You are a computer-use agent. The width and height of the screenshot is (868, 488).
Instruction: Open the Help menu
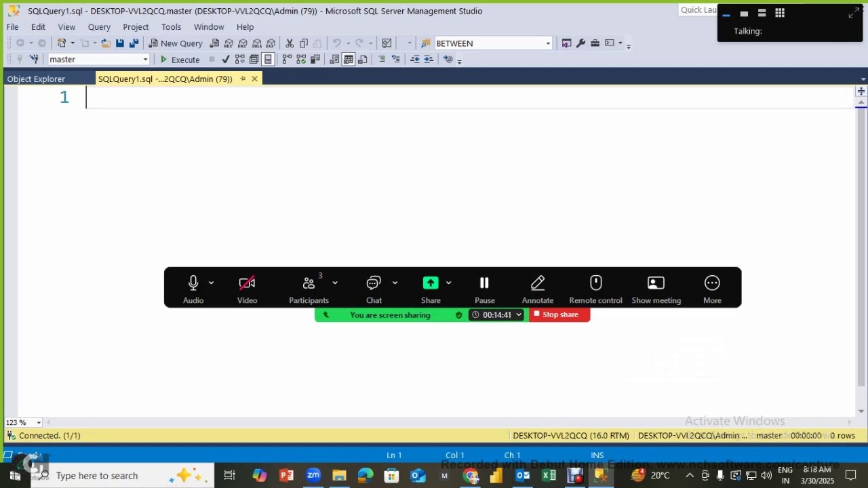click(x=245, y=27)
